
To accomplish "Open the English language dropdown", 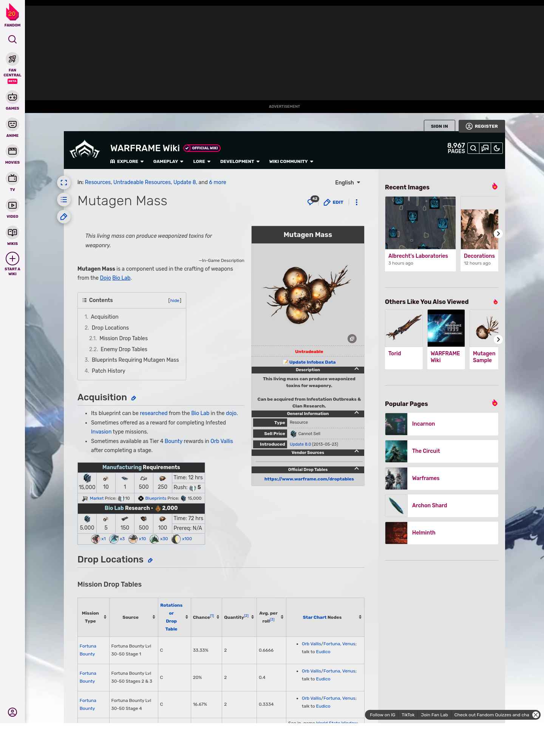I will click(x=348, y=183).
